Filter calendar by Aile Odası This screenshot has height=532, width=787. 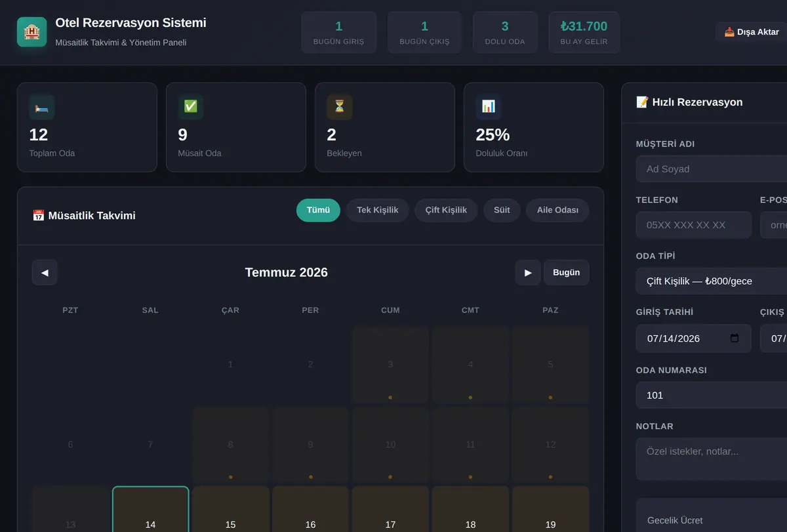[x=557, y=210]
